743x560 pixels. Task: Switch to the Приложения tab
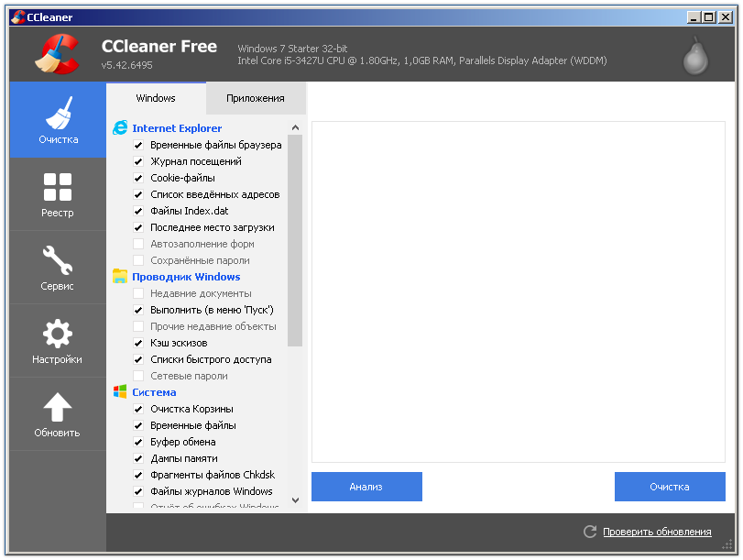[256, 99]
